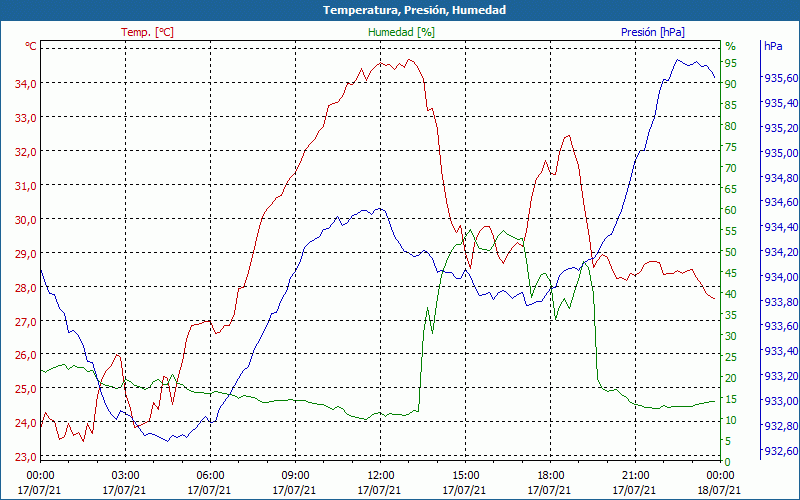Click the green "%" axis unit label
The height and width of the screenshot is (500, 800).
(x=731, y=46)
